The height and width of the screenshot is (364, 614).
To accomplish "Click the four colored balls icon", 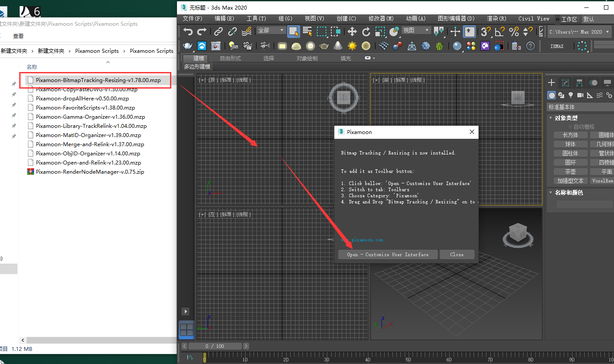I will [471, 46].
